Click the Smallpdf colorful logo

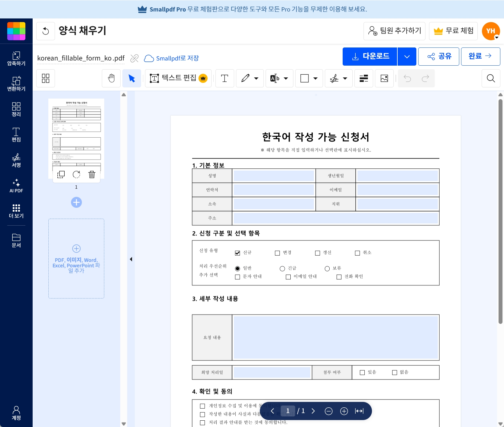coord(16,31)
